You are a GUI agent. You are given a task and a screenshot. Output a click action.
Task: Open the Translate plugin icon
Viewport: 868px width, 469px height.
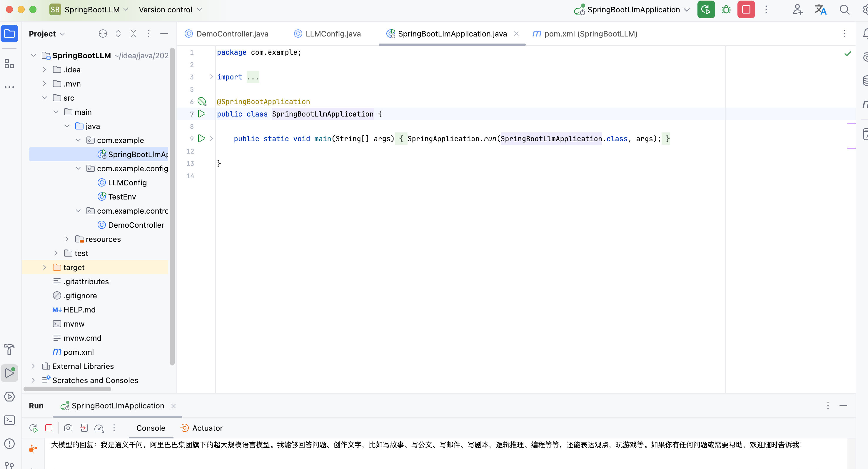(820, 10)
